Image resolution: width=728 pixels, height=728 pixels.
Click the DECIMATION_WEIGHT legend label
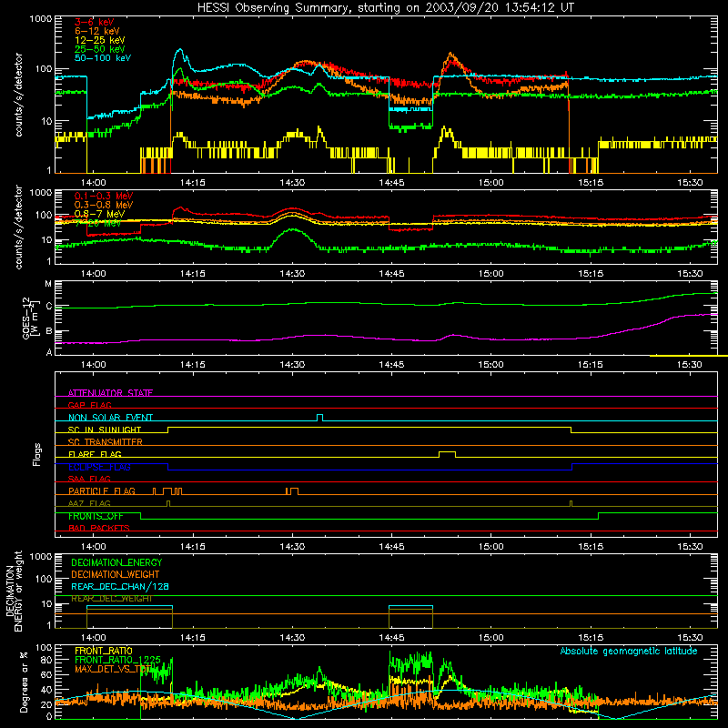pos(116,574)
